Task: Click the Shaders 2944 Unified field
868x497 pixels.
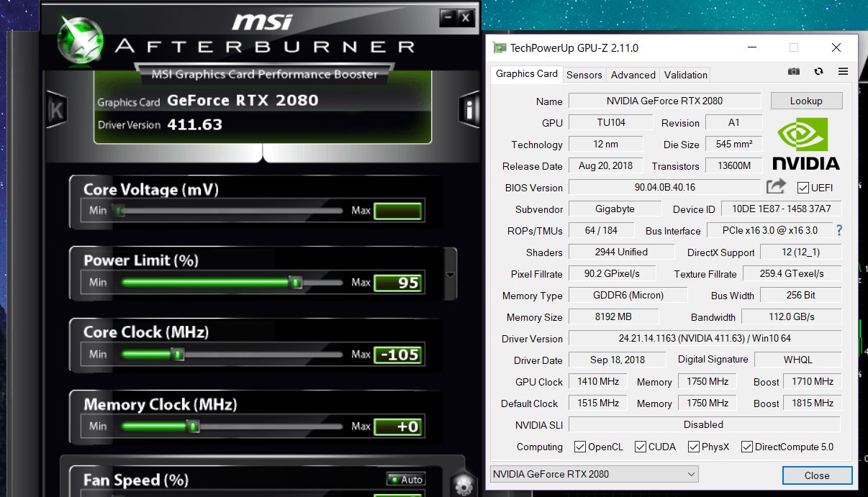Action: click(x=622, y=252)
